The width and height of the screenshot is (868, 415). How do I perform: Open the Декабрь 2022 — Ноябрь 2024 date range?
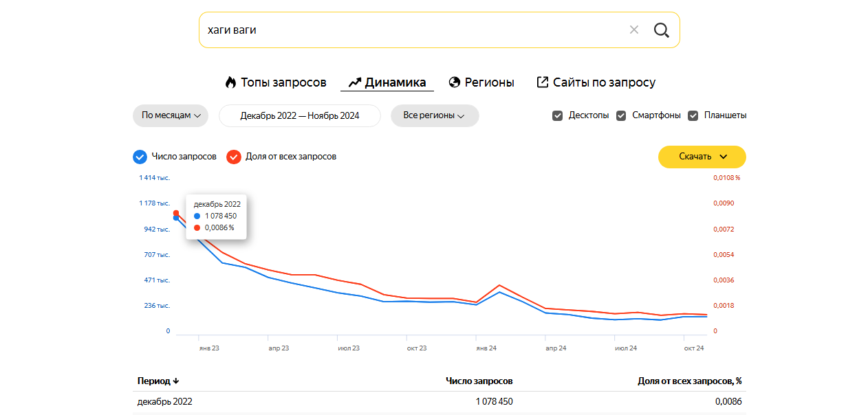point(300,115)
